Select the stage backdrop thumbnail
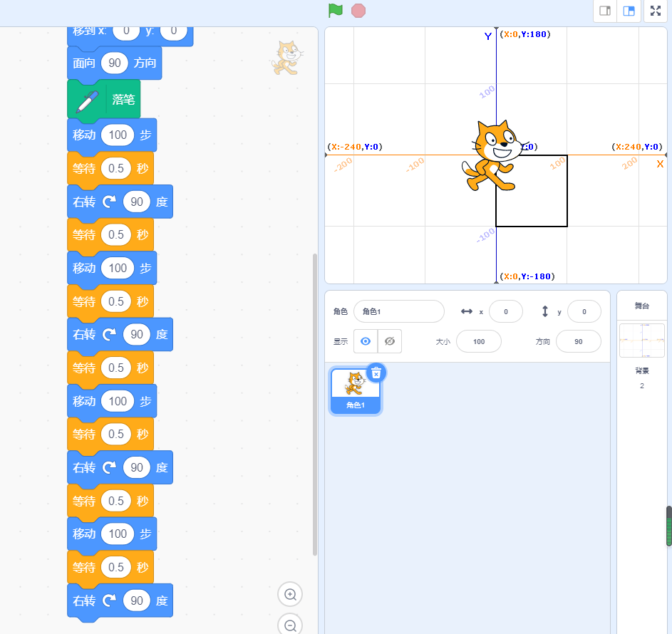Screen dimensions: 672x634 point(641,341)
